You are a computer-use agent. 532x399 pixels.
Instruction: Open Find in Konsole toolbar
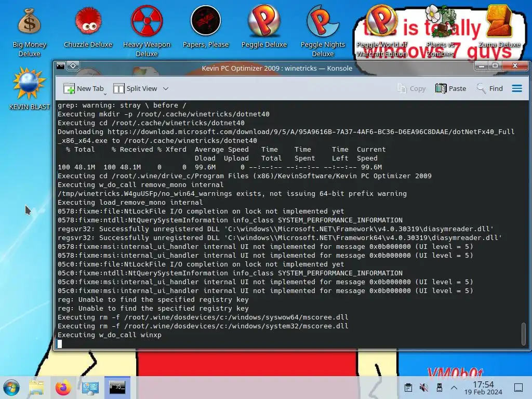coord(489,88)
